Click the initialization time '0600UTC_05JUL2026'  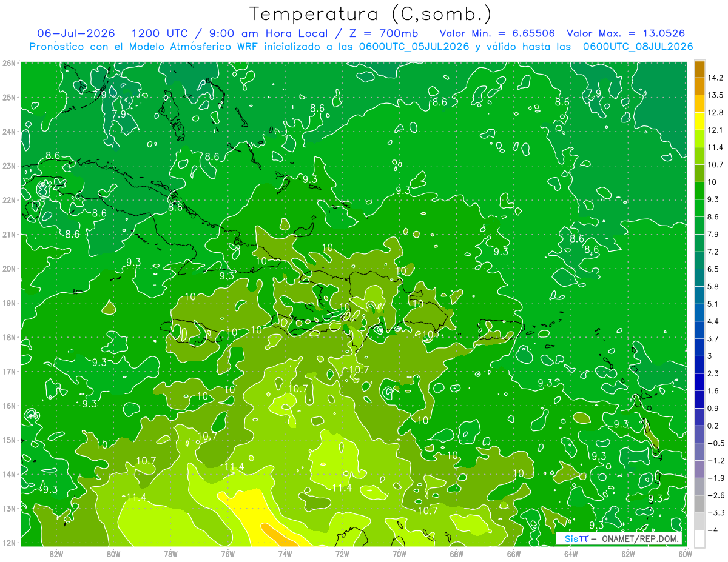coord(413,46)
